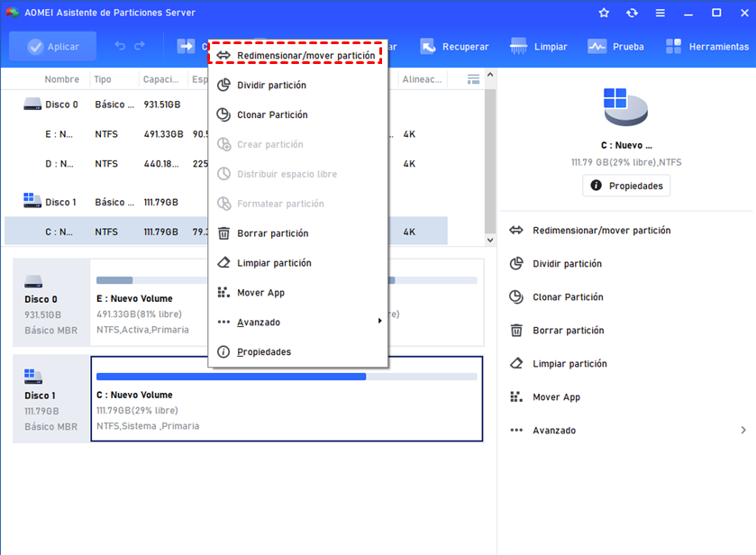Expand Avanzado chevron in right panel
756x555 pixels.
click(x=743, y=430)
